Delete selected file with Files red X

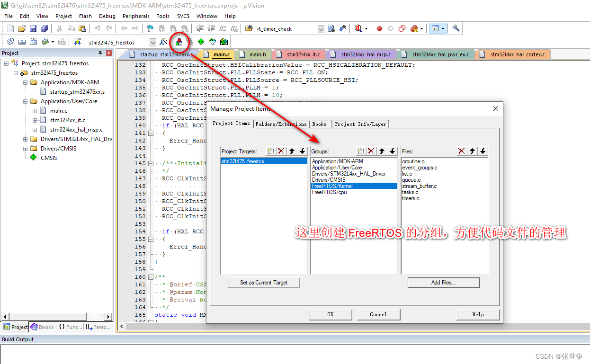point(461,151)
